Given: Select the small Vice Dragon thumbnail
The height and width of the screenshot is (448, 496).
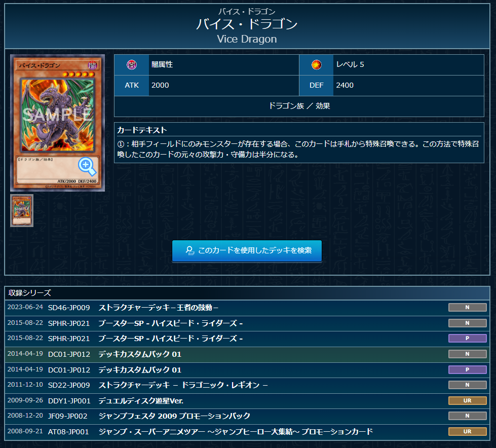Looking at the screenshot, I should 22,210.
